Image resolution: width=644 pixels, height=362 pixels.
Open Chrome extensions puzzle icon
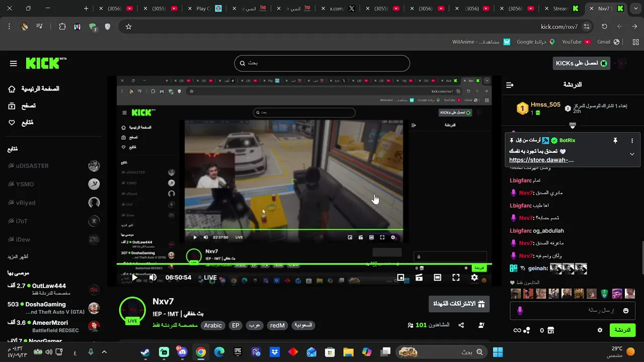coord(62,27)
